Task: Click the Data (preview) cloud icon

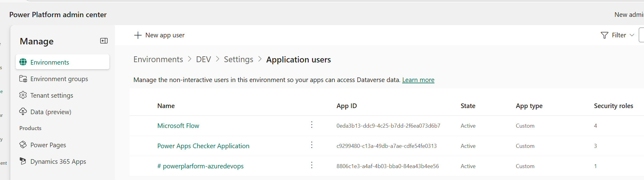Action: click(23, 112)
